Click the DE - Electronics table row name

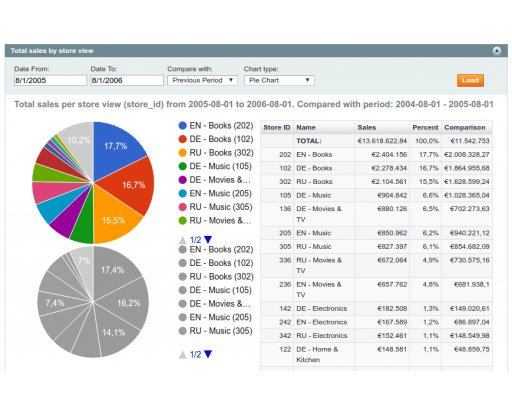click(x=322, y=309)
